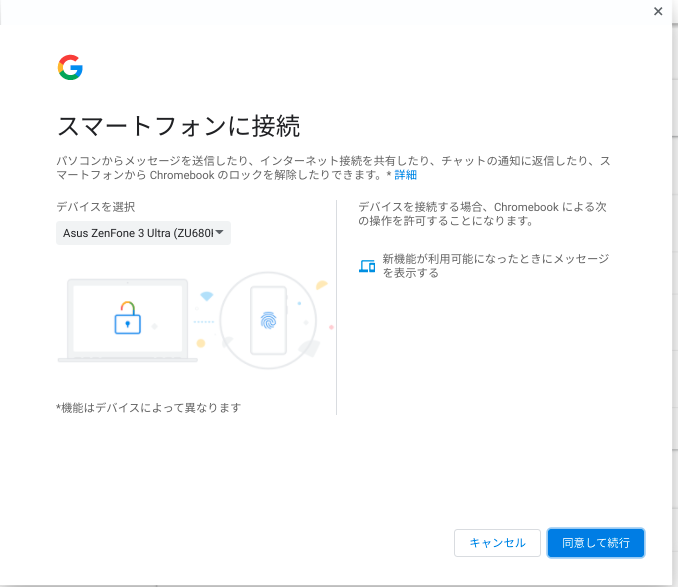Click the fingerprint icon on the phone illustration
This screenshot has width=678, height=587.
(268, 320)
